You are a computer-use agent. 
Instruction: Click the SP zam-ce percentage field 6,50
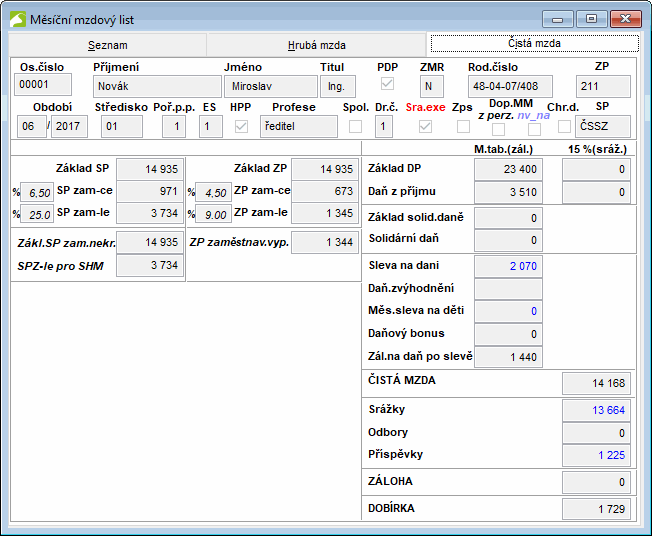(x=39, y=192)
